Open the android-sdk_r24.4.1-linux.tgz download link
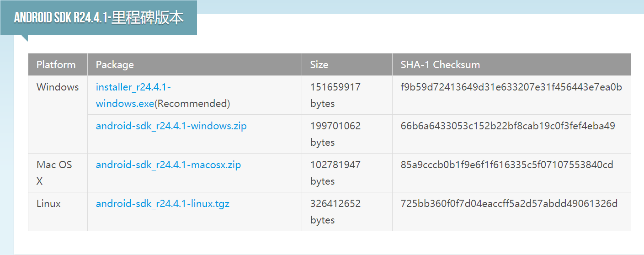The height and width of the screenshot is (255, 644). 162,203
